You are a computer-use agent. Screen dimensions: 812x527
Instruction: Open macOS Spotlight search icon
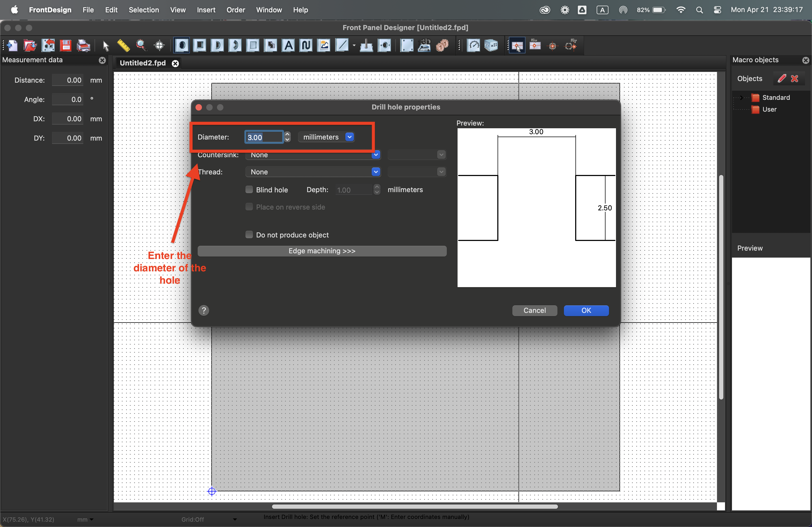coord(699,10)
